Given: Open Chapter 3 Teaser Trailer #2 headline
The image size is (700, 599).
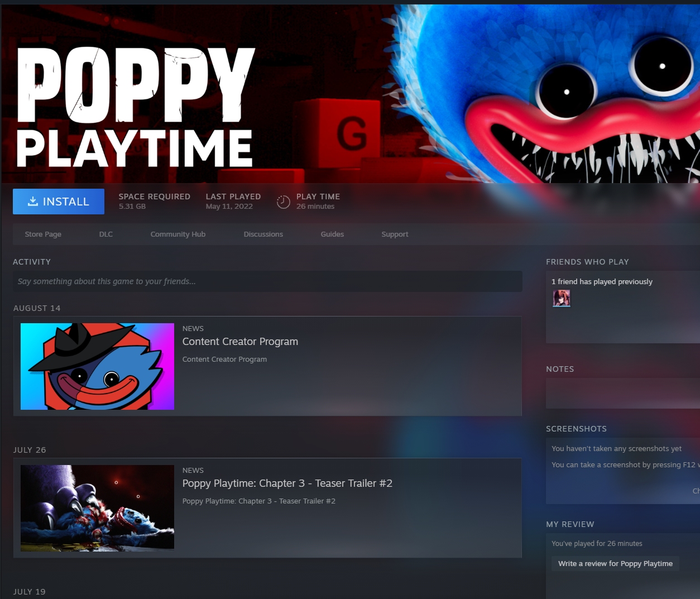Looking at the screenshot, I should point(287,483).
